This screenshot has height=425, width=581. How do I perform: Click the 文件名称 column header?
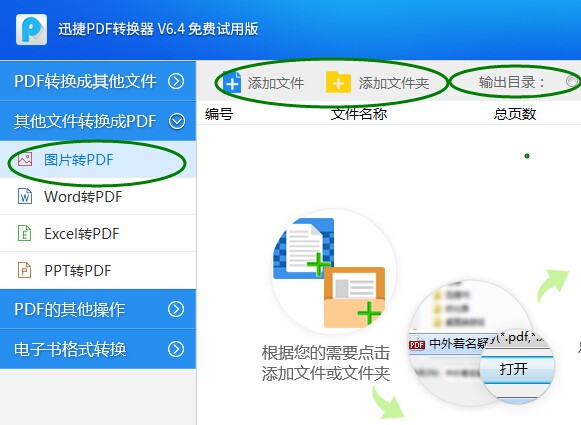pyautogui.click(x=359, y=114)
